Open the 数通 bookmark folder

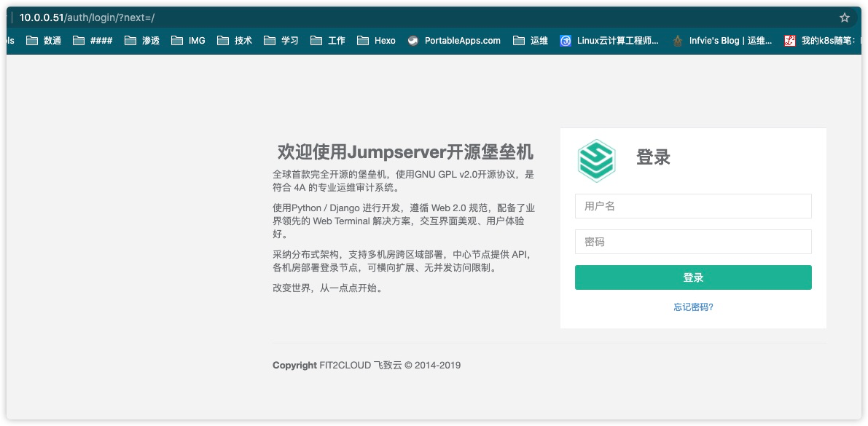44,40
